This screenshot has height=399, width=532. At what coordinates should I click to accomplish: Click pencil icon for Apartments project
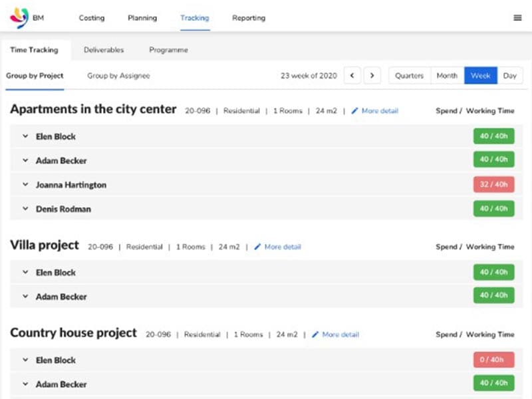(354, 111)
